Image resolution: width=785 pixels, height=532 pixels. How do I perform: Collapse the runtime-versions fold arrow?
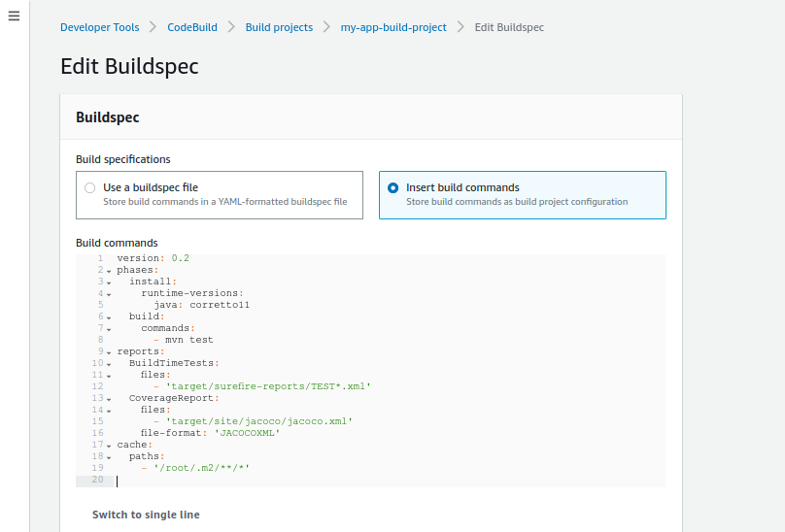click(109, 294)
